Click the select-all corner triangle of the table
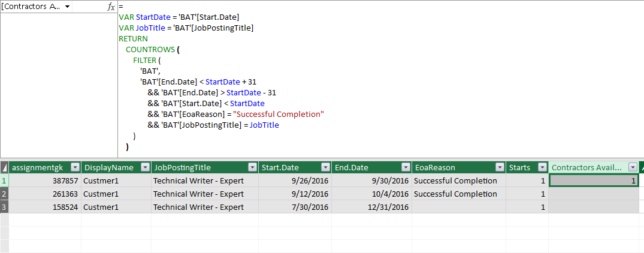This screenshot has height=253, width=644. [4, 167]
